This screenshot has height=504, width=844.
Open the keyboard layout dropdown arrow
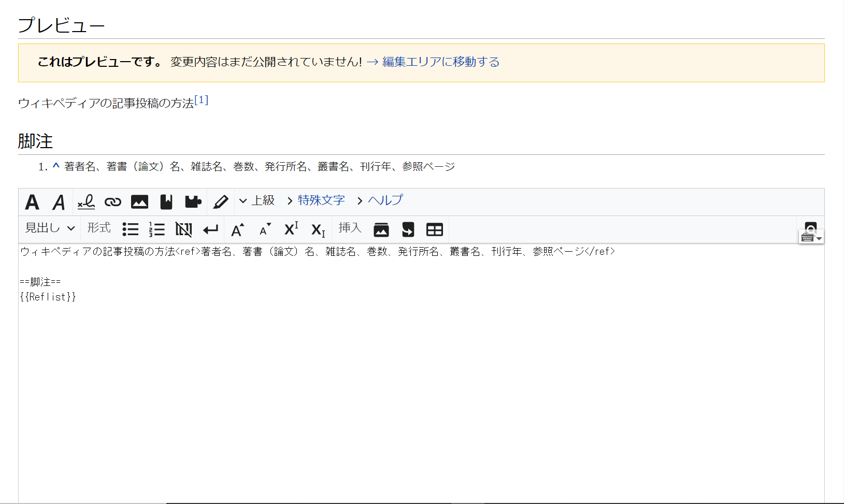(x=819, y=238)
